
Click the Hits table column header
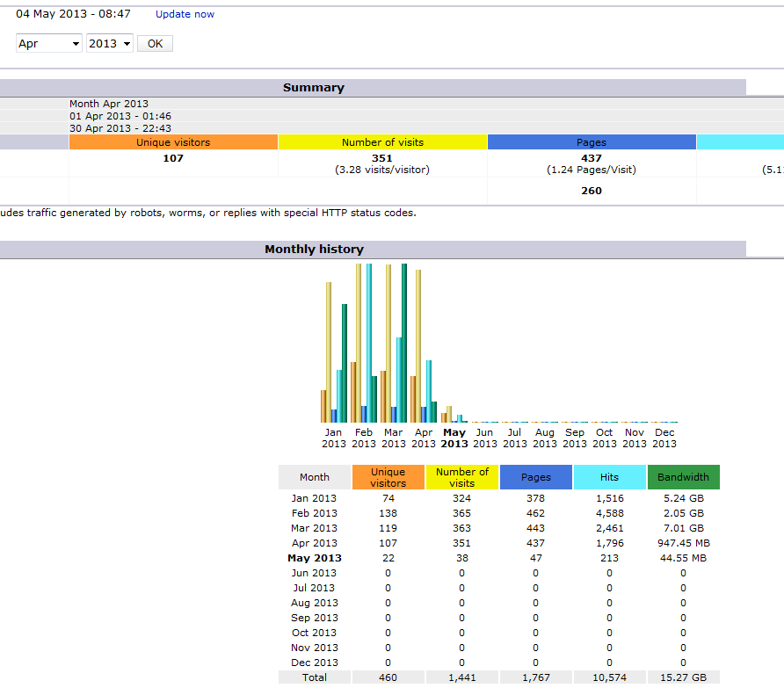[609, 477]
